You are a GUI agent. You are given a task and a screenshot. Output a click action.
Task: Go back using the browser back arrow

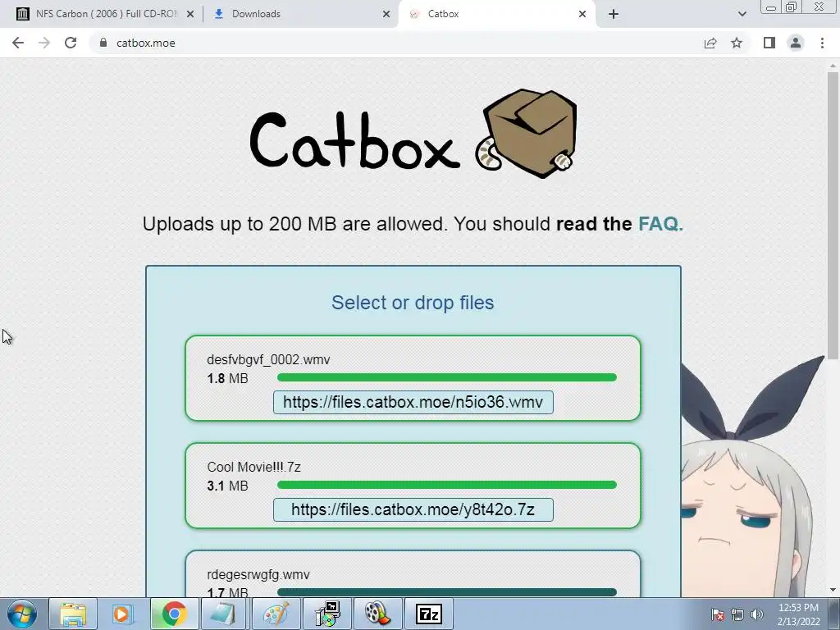click(x=18, y=43)
